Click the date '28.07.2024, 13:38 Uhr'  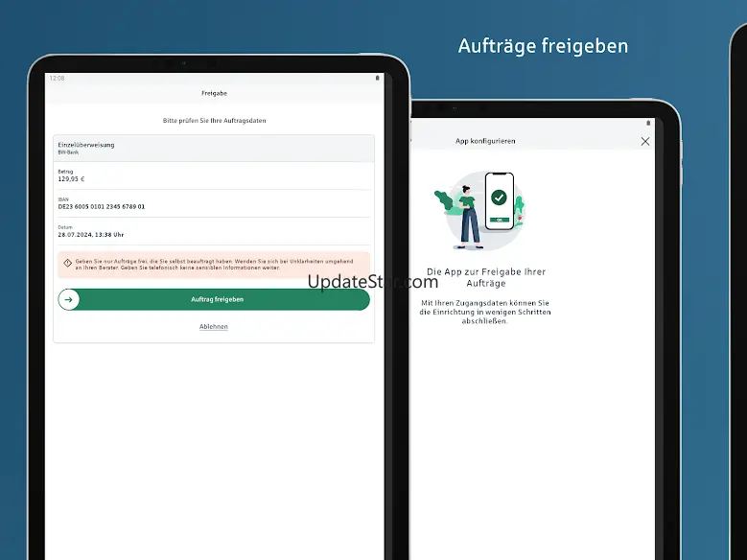(91, 235)
